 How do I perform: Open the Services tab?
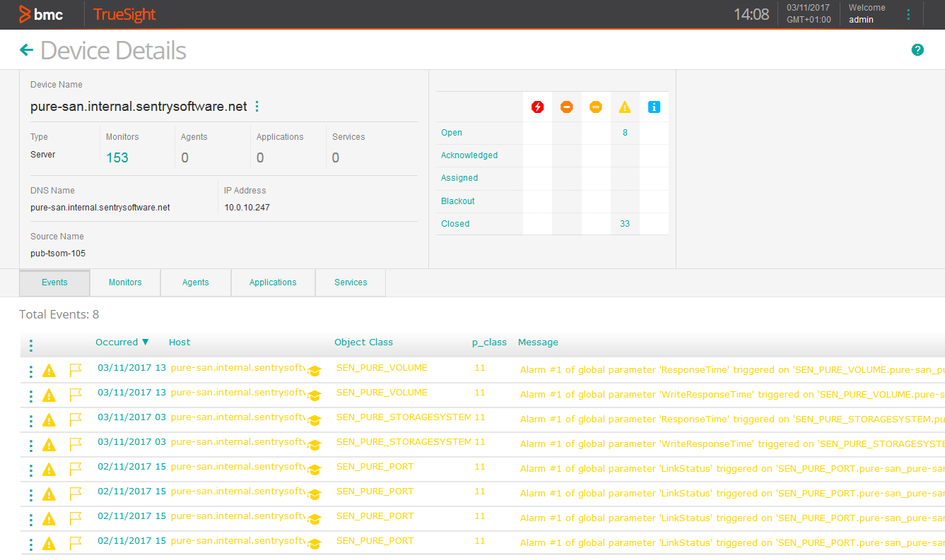tap(350, 282)
